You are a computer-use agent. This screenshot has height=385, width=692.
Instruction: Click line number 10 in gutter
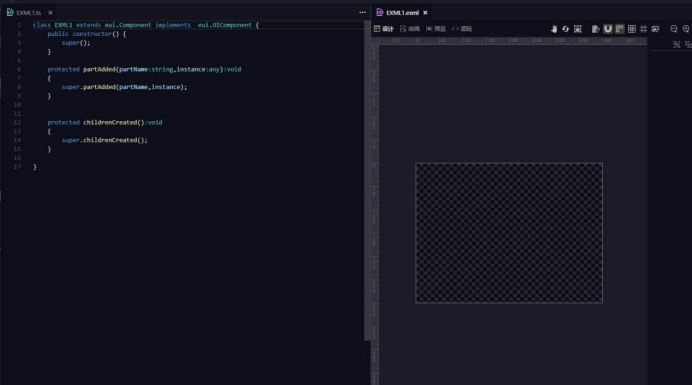click(x=17, y=105)
